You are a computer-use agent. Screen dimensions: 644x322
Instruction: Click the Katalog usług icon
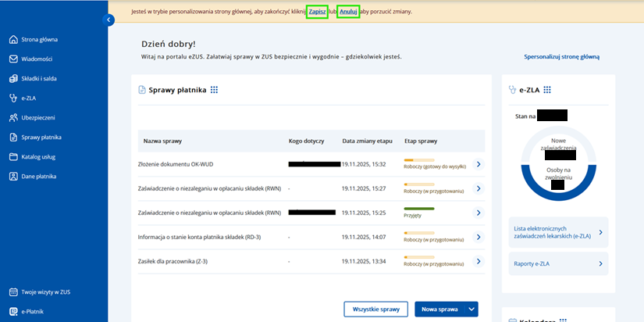click(13, 156)
